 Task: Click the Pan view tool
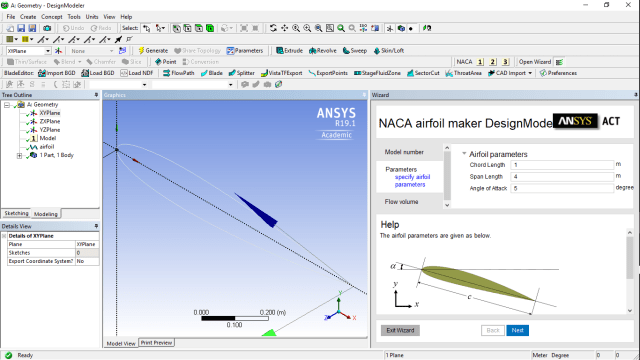click(284, 28)
